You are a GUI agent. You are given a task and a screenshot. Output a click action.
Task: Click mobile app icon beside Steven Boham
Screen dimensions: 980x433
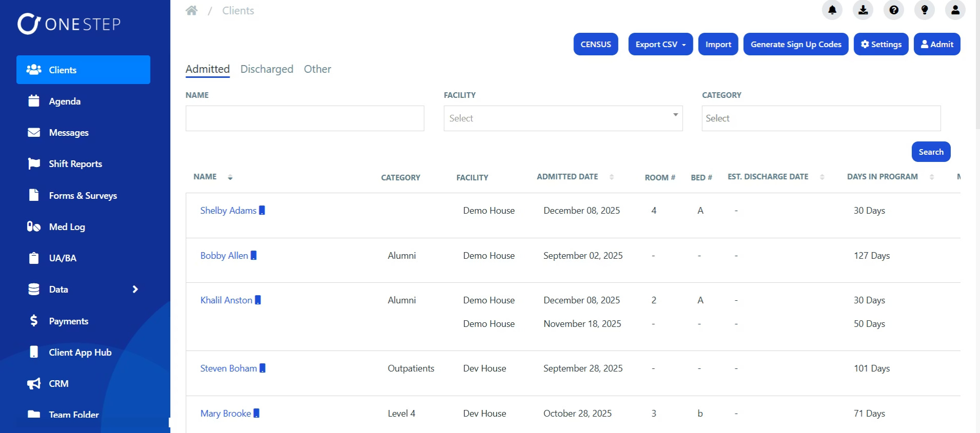[x=262, y=368]
